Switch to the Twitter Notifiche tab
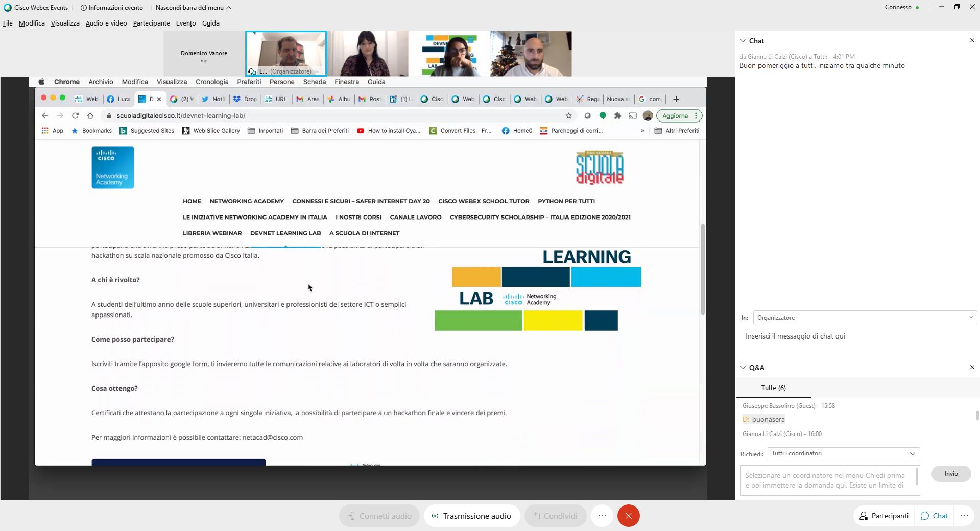Screen dimensions: 980x531 coord(213,99)
